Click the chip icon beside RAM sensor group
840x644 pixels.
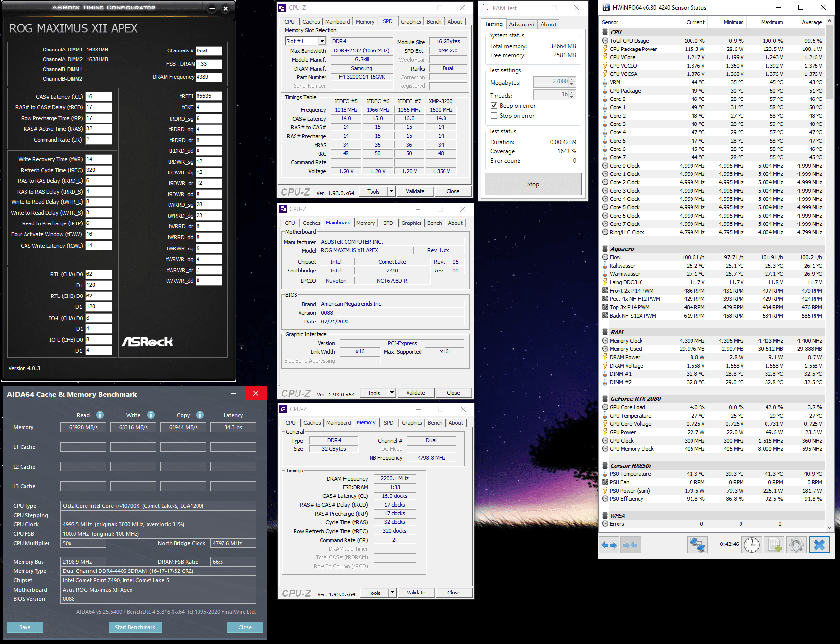[605, 332]
